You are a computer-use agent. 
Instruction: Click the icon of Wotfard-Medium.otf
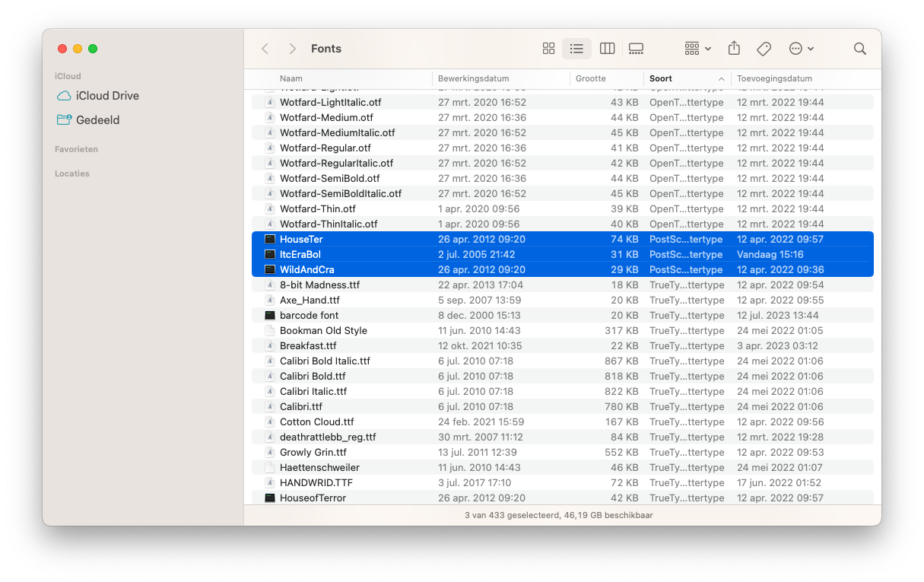coord(269,117)
